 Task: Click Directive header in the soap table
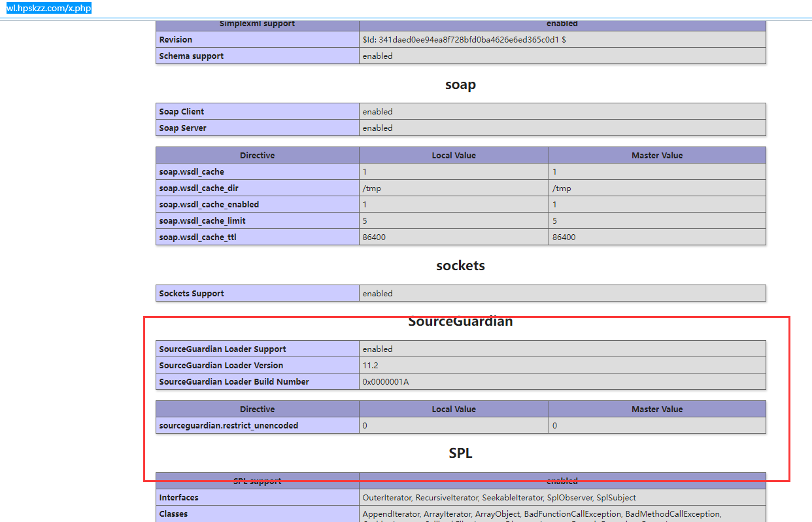[x=257, y=156]
